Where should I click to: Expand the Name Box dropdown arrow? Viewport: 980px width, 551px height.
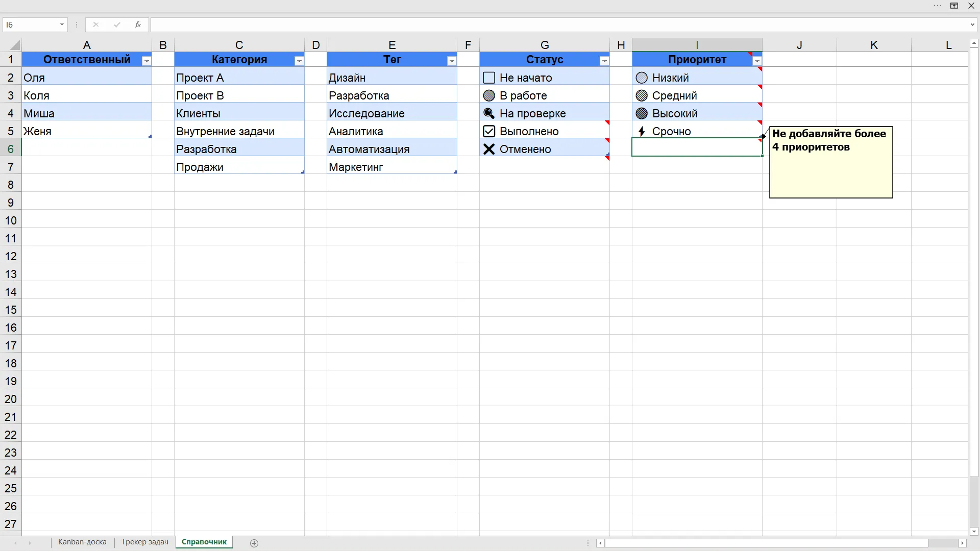[62, 24]
